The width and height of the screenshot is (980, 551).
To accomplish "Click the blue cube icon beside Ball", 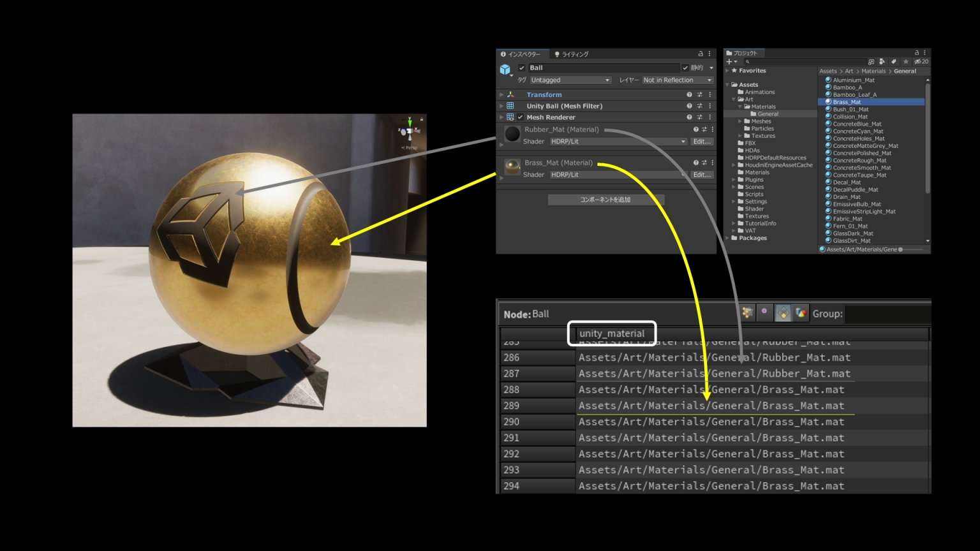I will [x=505, y=68].
